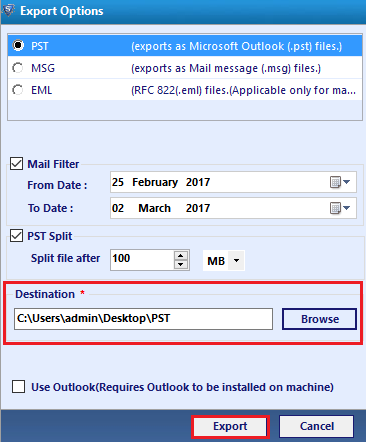Open the To Date calendar dropdown
Screen dimensions: 366x442
pos(340,208)
